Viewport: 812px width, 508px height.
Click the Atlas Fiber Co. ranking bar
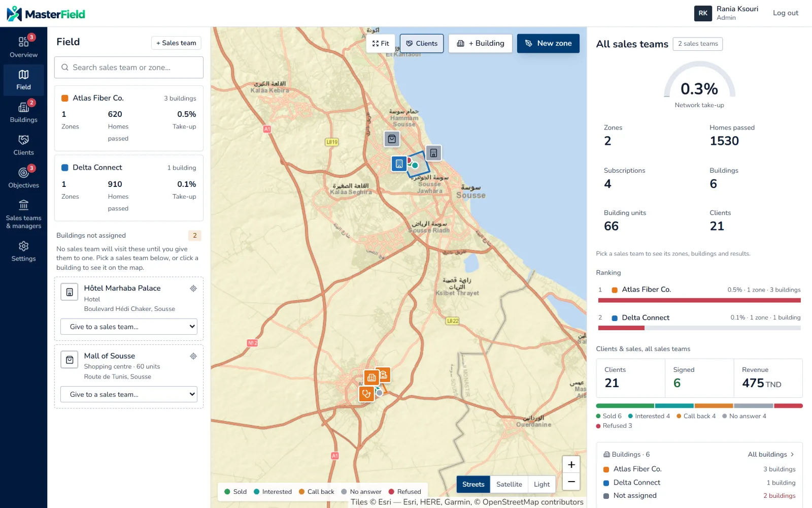pos(699,300)
